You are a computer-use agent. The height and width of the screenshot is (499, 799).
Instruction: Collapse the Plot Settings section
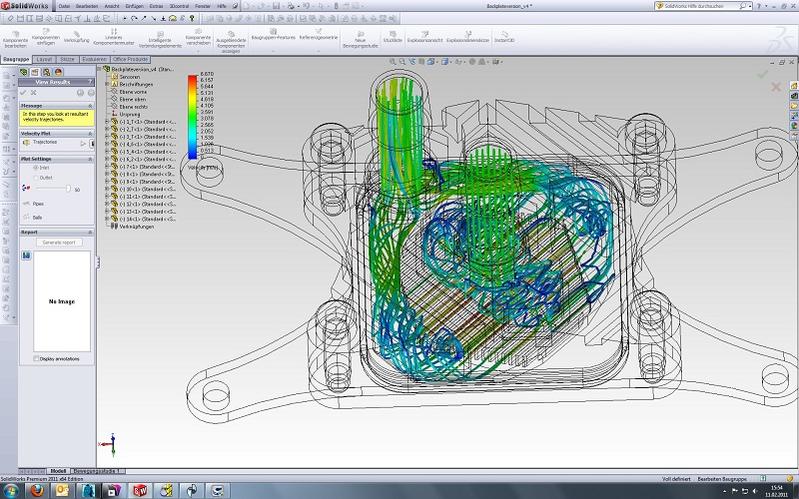[90, 159]
